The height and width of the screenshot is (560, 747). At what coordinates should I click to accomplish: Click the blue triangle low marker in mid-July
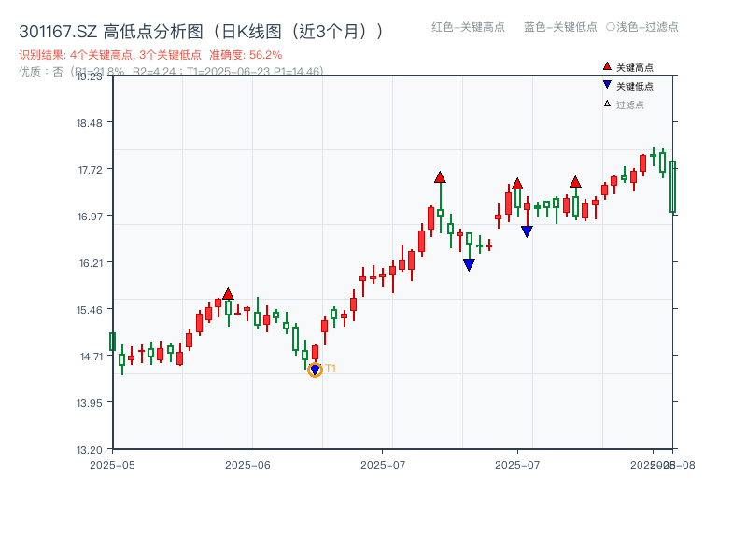[x=527, y=230]
